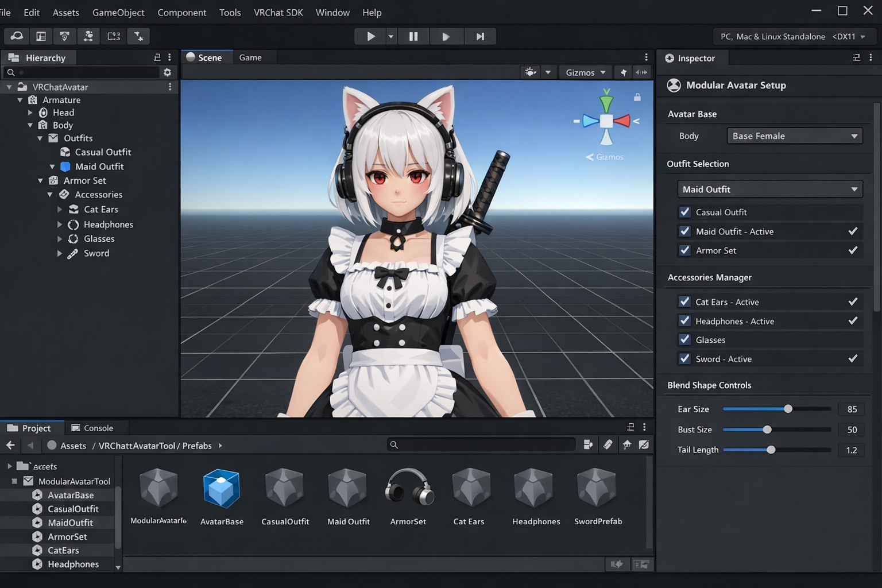882x588 pixels.
Task: Toggle the Glasses accessory checkbox
Action: (684, 340)
